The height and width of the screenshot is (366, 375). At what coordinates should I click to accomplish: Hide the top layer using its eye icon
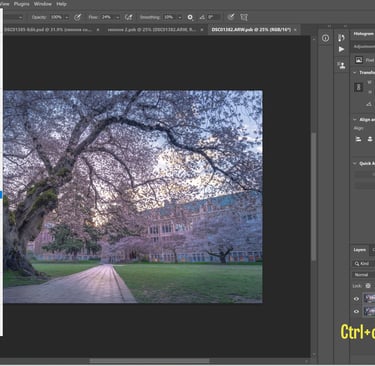pos(356,299)
